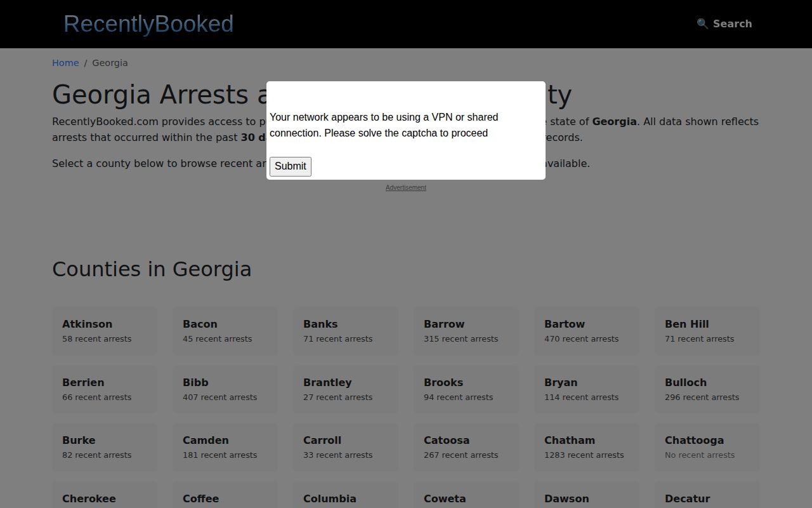Open Chattooga county card

pos(707,447)
